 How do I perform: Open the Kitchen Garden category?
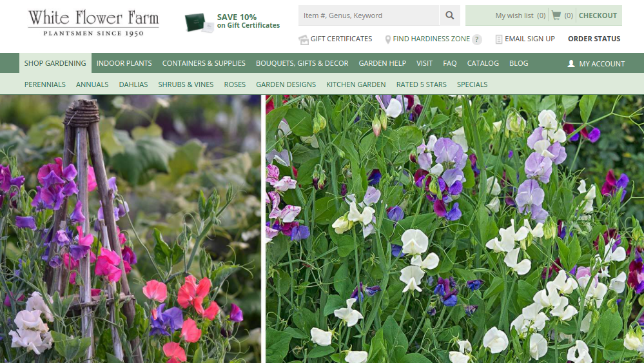click(356, 84)
